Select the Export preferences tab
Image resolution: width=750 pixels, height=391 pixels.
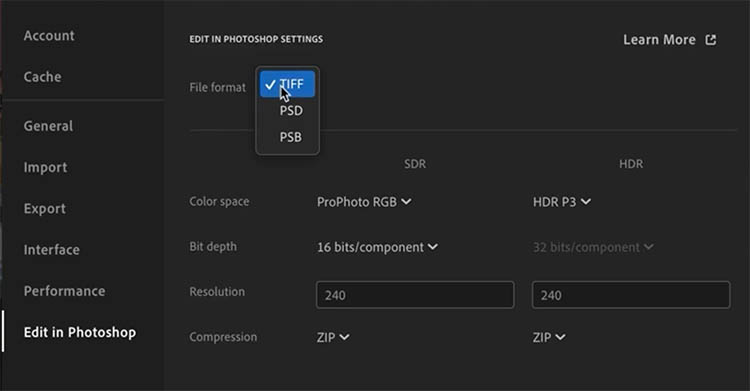click(45, 209)
